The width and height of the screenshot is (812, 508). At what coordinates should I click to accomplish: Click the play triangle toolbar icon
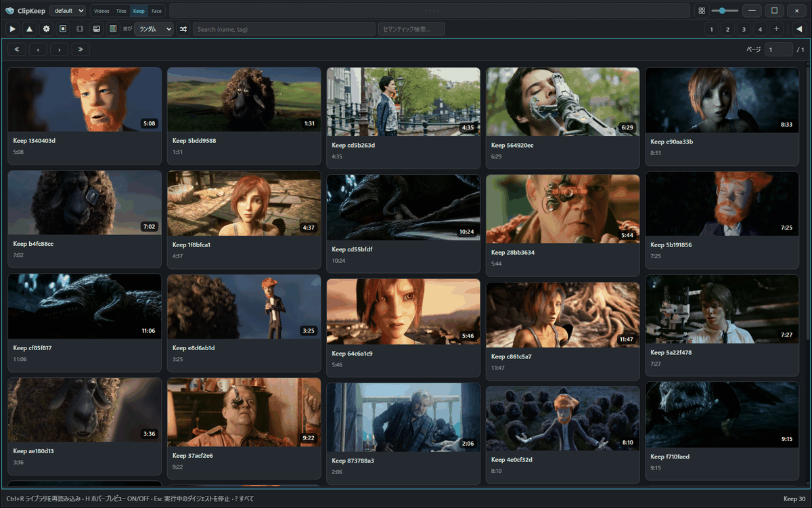[13, 29]
